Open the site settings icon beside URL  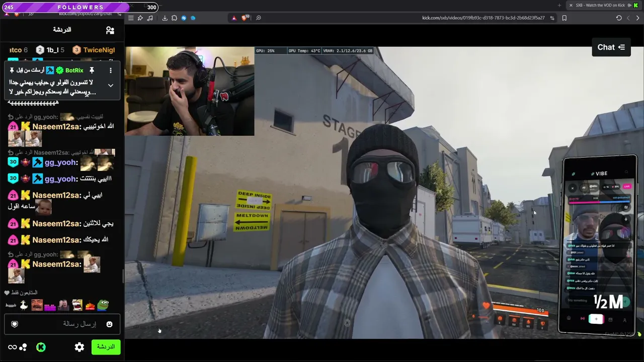point(552,18)
